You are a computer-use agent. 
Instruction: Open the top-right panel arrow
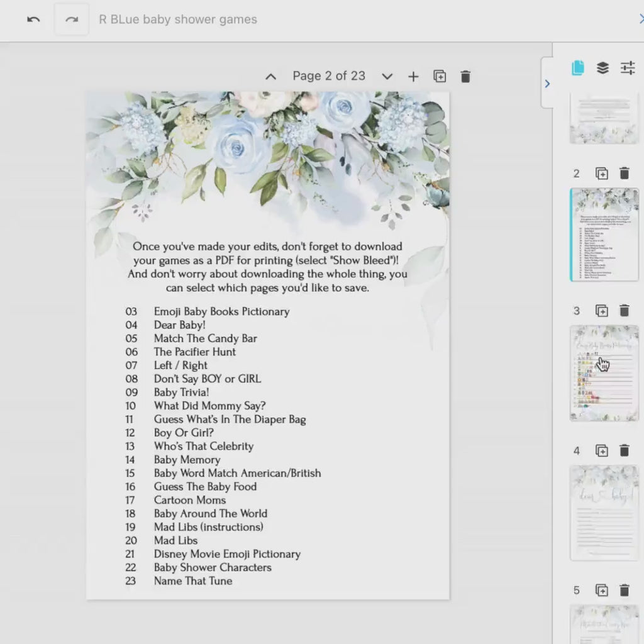pyautogui.click(x=640, y=19)
